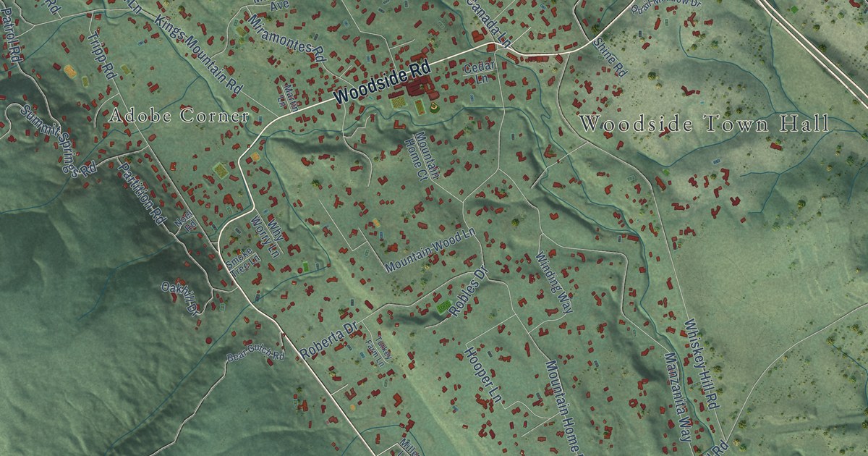
Task: Click the Woodside Town Hall label
Action: tap(705, 124)
